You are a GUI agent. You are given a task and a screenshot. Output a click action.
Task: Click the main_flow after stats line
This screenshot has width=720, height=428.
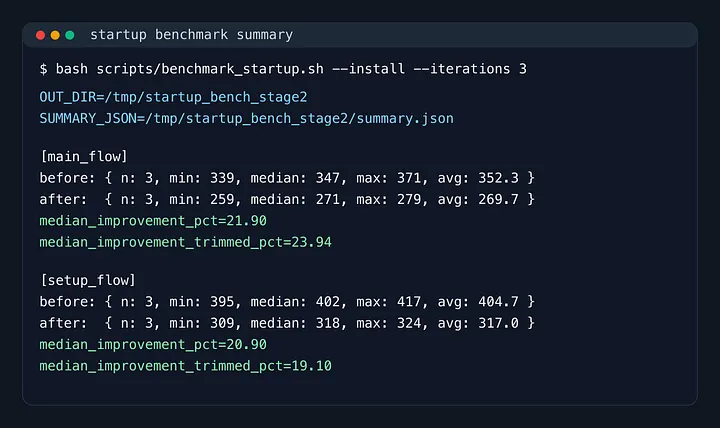[287, 199]
